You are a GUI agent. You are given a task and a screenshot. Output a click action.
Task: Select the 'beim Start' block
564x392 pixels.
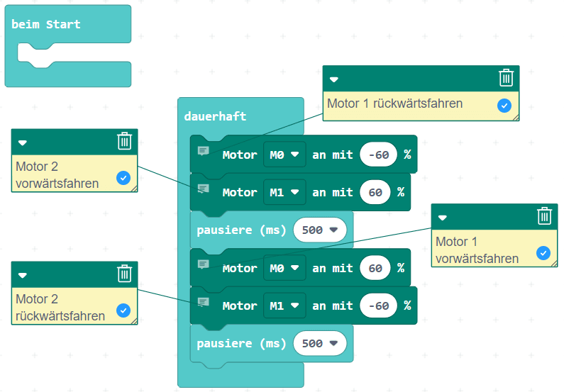46,25
